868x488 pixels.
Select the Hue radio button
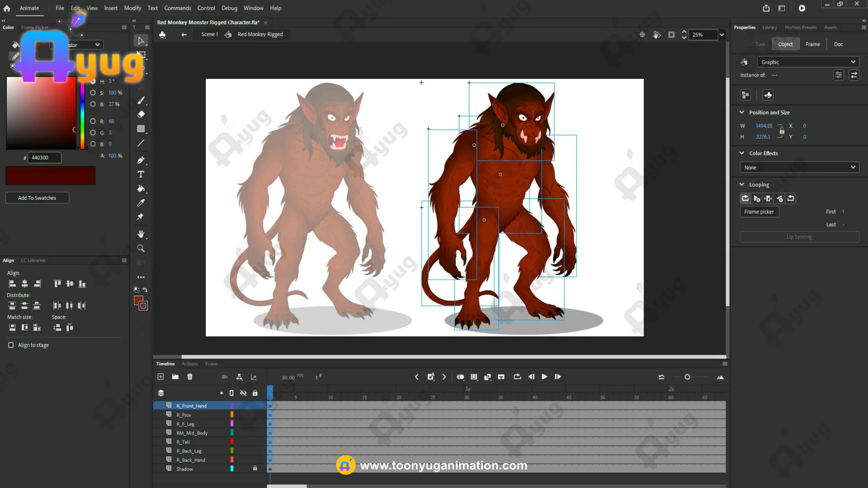93,82
